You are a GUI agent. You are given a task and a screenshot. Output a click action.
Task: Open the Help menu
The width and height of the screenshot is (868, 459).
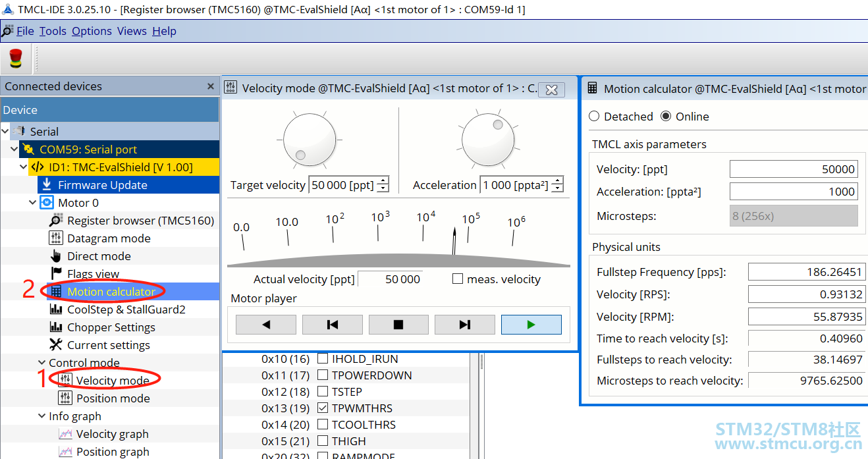164,31
